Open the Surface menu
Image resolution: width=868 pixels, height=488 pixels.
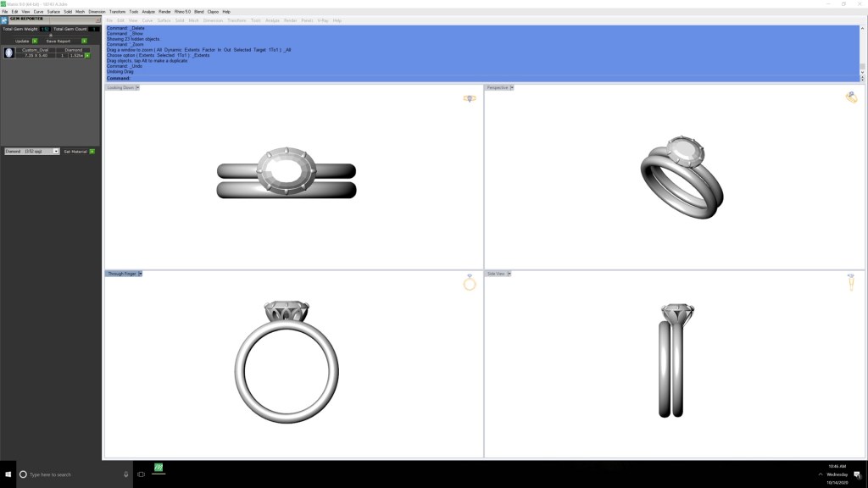(x=53, y=12)
